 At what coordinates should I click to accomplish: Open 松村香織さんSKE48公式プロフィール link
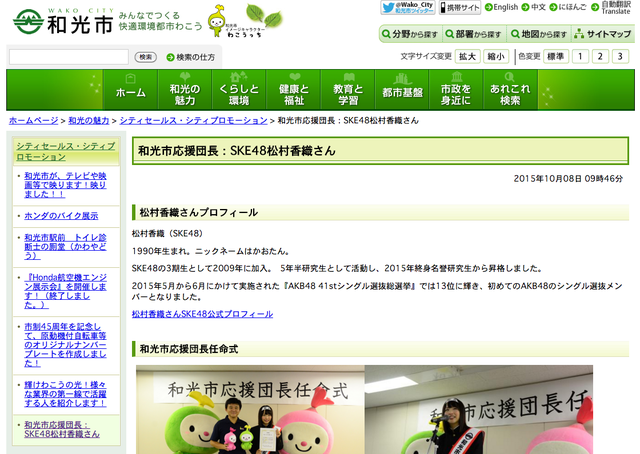(x=202, y=314)
